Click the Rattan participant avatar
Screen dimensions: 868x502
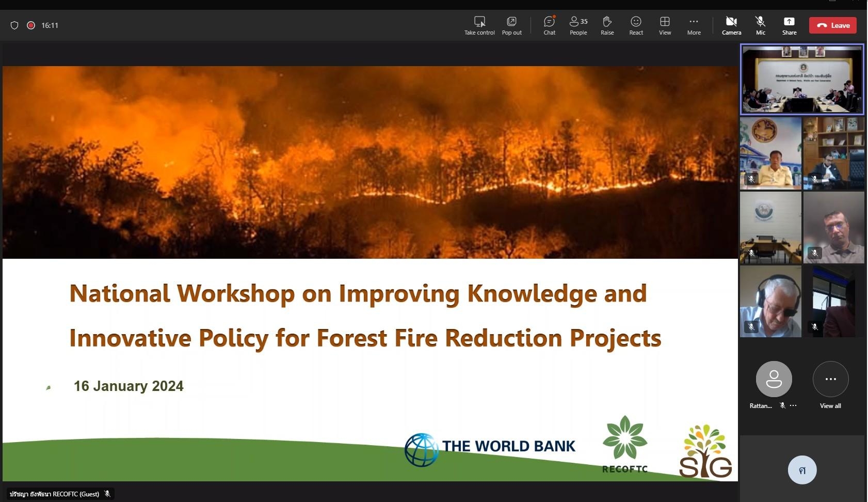774,380
